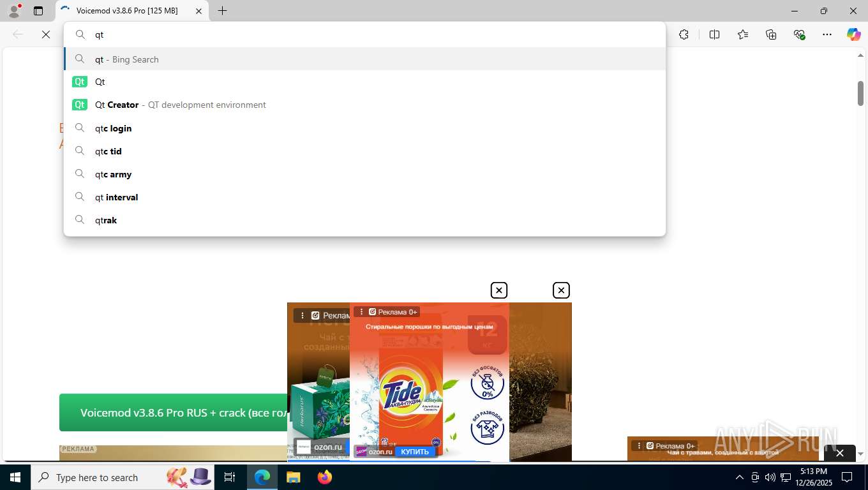Select the 'Qt' site suggestion

tap(364, 82)
